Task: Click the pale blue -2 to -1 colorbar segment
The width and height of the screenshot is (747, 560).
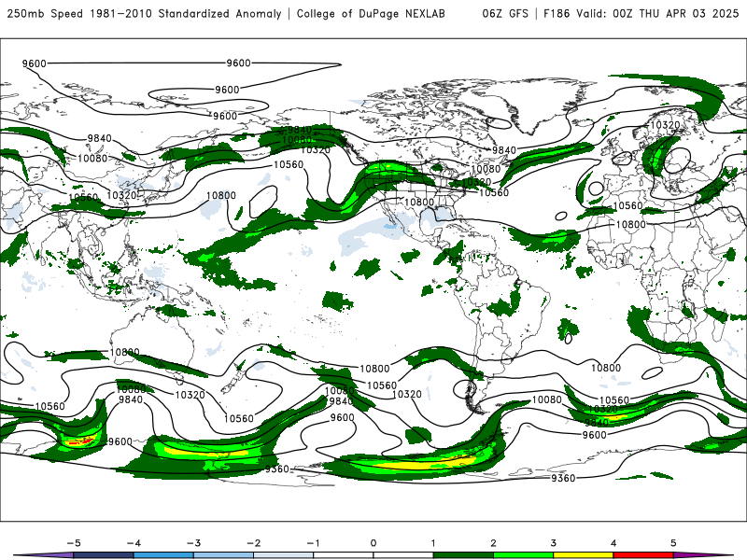Action: pyautogui.click(x=284, y=555)
